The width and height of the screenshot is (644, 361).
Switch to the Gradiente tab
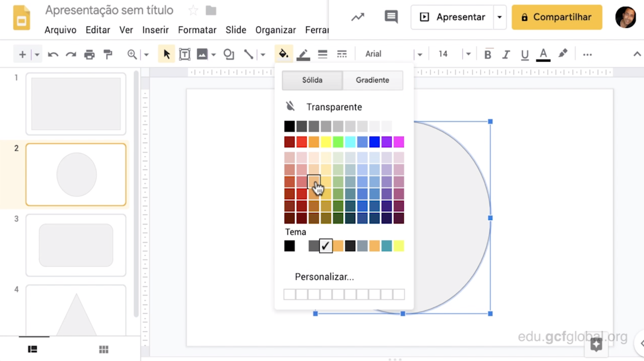[372, 80]
